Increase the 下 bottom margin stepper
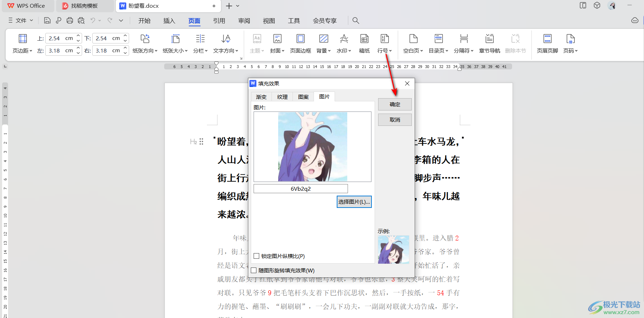The height and width of the screenshot is (318, 644). 125,36
